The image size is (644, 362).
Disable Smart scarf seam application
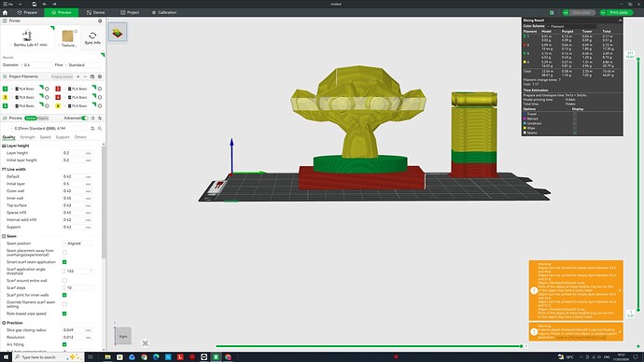pyautogui.click(x=64, y=262)
